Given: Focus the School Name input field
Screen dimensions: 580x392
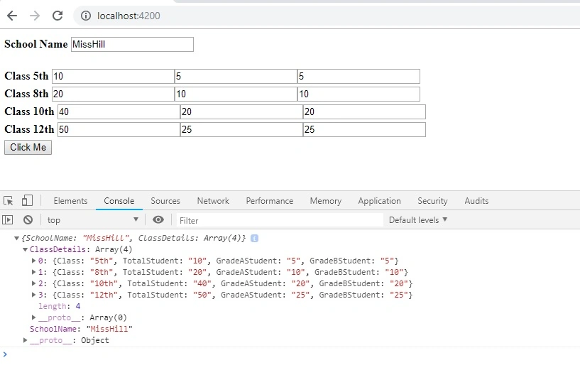Looking at the screenshot, I should tap(132, 45).
